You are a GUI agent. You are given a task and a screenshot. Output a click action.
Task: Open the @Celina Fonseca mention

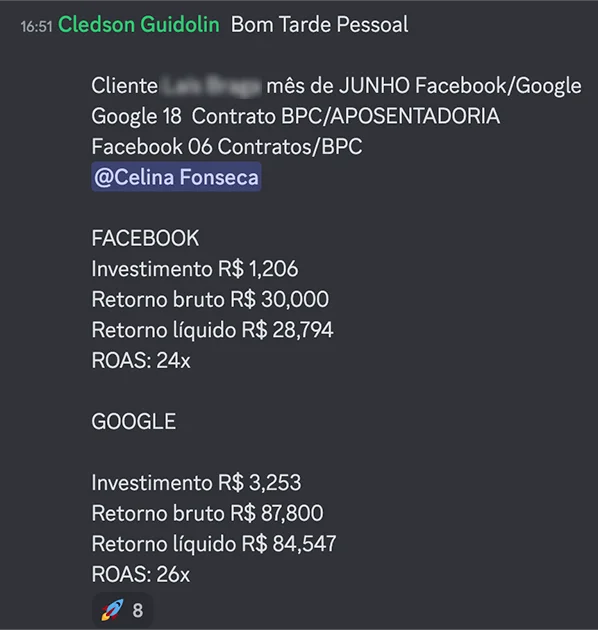pos(176,177)
